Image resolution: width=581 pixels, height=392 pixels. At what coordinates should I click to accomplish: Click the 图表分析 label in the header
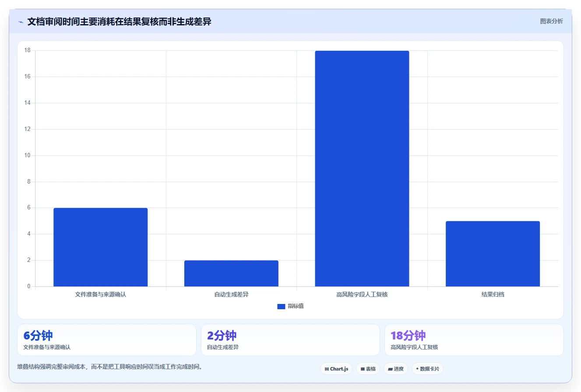[x=551, y=21]
